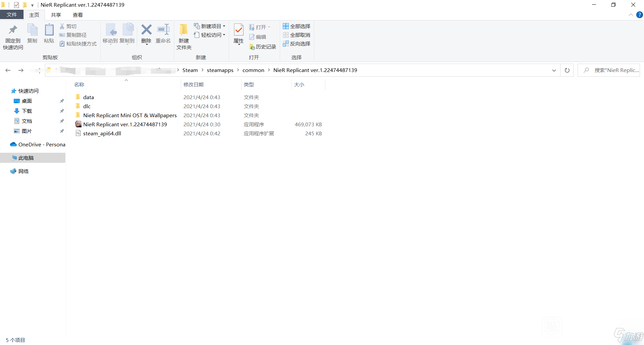Screen dimensions: 644x345
Task: Click Select all (全部选择)
Action: [297, 26]
